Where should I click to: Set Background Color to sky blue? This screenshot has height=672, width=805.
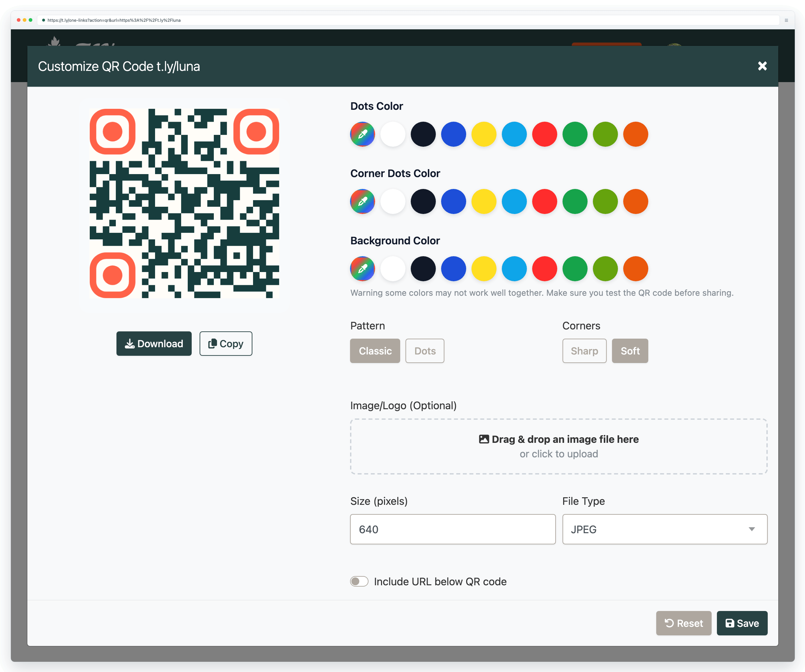point(514,269)
